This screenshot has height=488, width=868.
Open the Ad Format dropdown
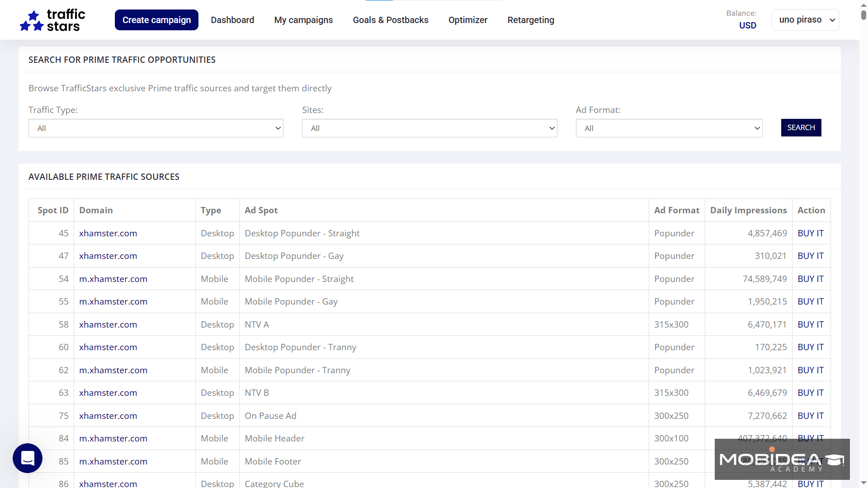[x=669, y=128]
